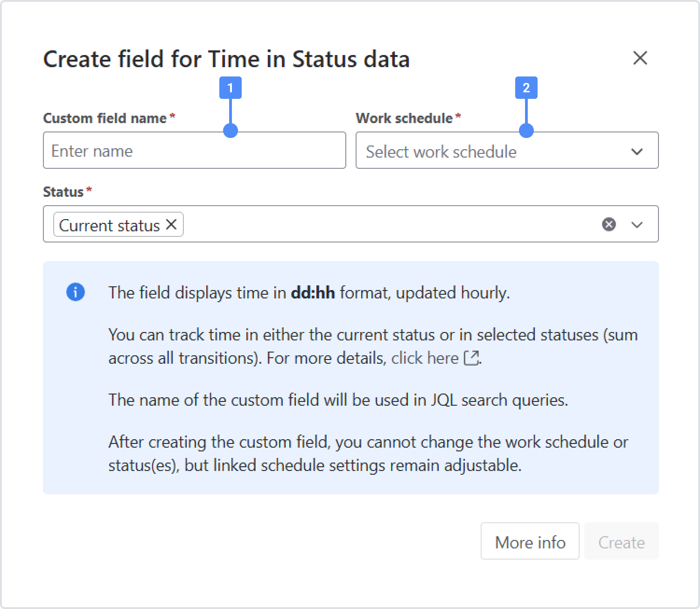This screenshot has width=700, height=609.
Task: Focus the Enter name input field
Action: (195, 150)
